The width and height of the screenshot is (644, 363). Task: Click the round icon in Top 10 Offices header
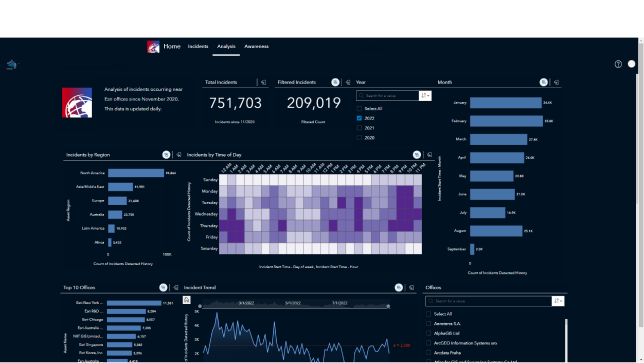163,287
